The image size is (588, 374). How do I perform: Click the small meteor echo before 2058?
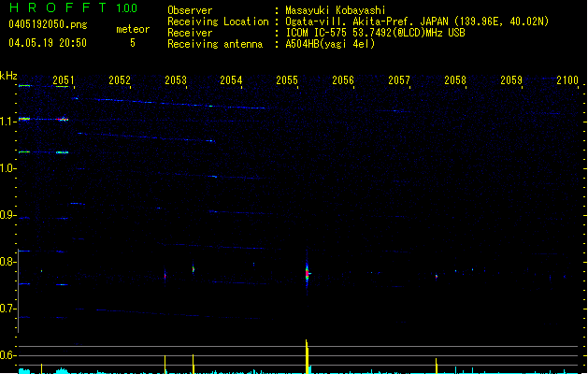coord(437,277)
